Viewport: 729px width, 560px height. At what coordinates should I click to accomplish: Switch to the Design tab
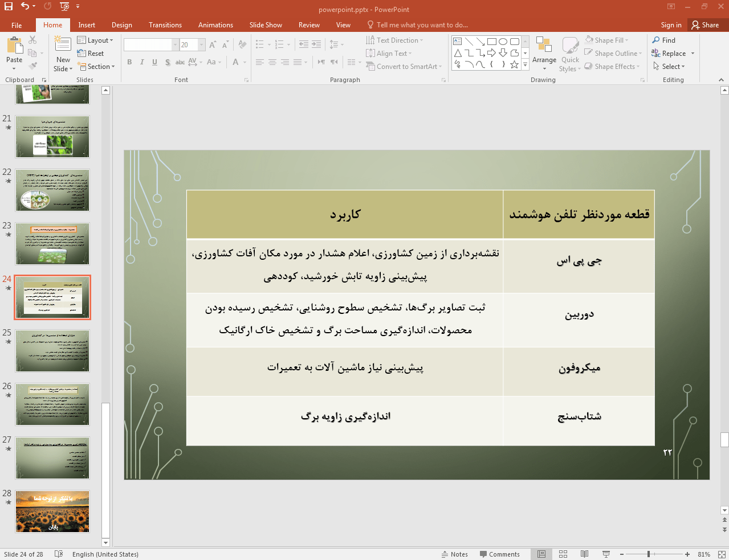tap(122, 25)
